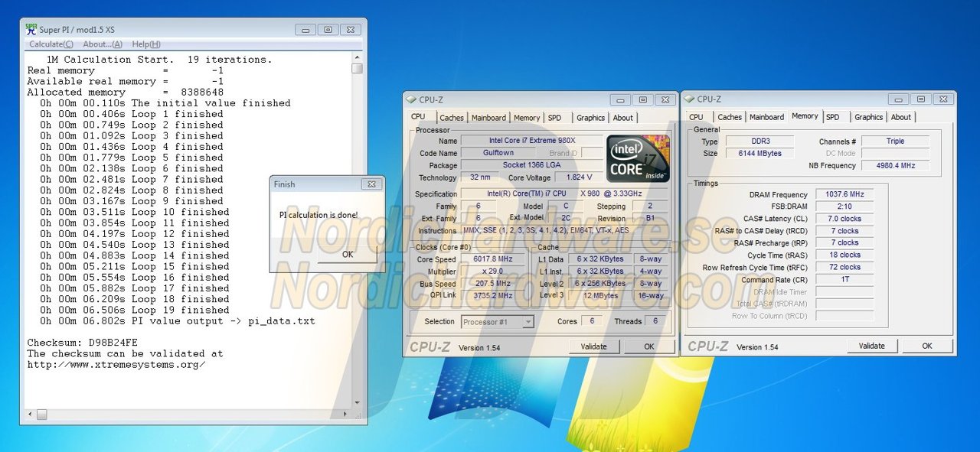
Task: Select Memory tab in right CPU-Z window
Action: coord(805,116)
